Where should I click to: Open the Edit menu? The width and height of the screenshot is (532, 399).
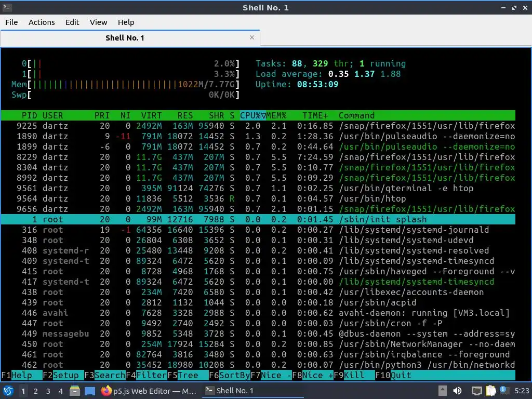tap(72, 22)
